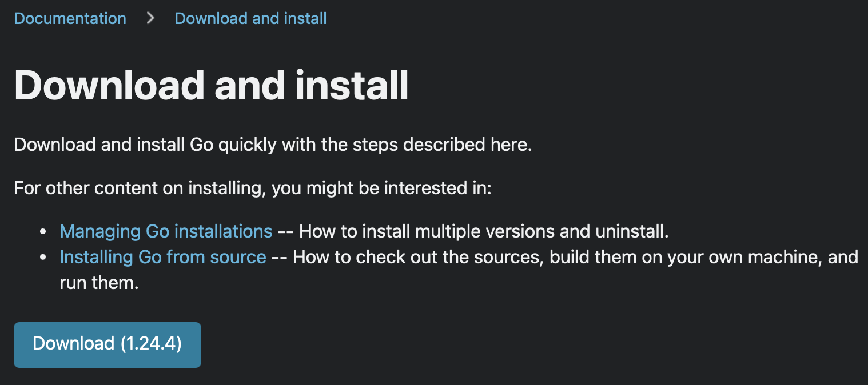
Task: Follow the Installing Go from source link
Action: pos(163,257)
